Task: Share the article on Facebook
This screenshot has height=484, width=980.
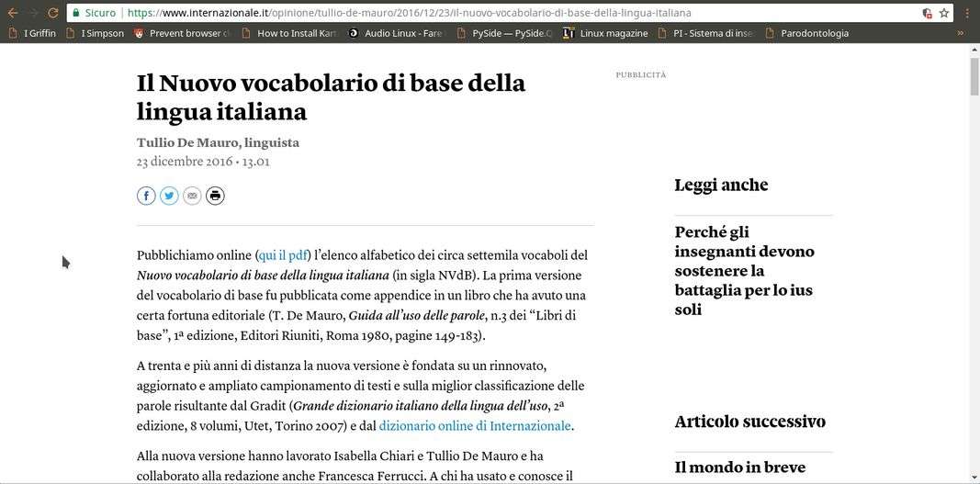Action: coord(146,196)
